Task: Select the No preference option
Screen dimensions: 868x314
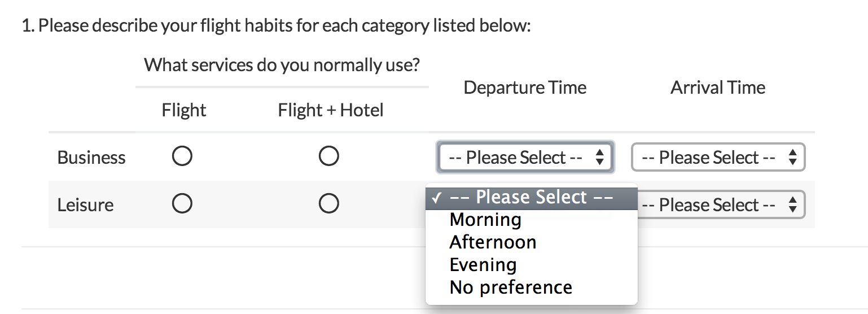Action: (x=511, y=287)
